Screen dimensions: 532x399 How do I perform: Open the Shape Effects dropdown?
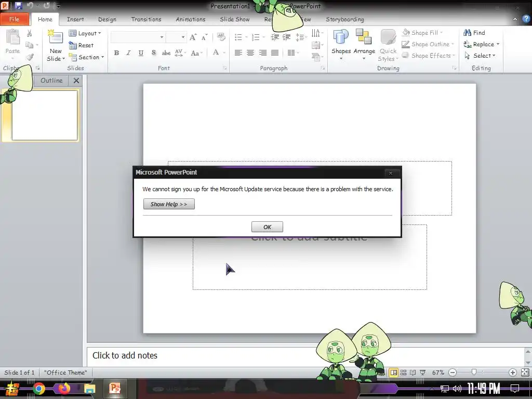[x=429, y=56]
